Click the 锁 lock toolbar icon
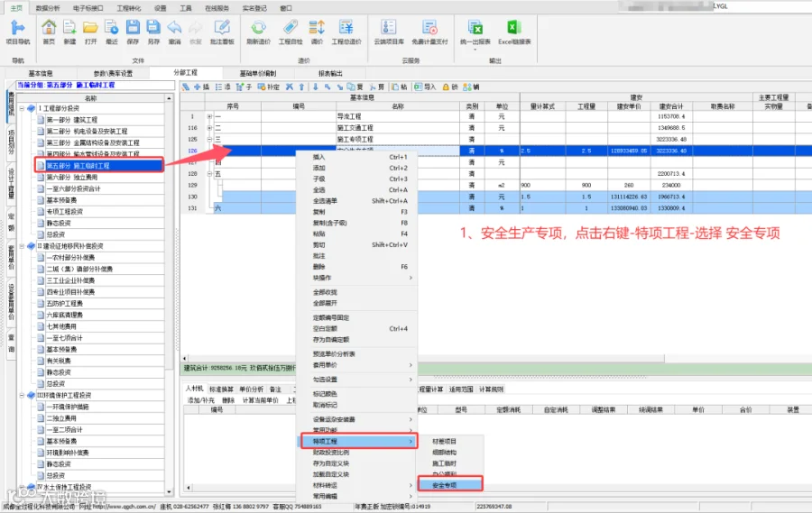The height and width of the screenshot is (513, 812). [450, 87]
